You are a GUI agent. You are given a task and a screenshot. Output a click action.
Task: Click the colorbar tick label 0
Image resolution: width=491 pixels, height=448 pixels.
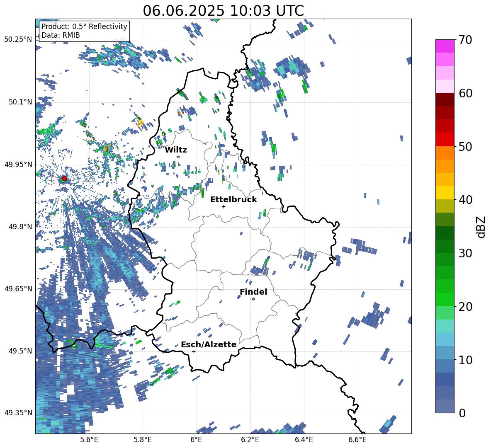pos(462,413)
